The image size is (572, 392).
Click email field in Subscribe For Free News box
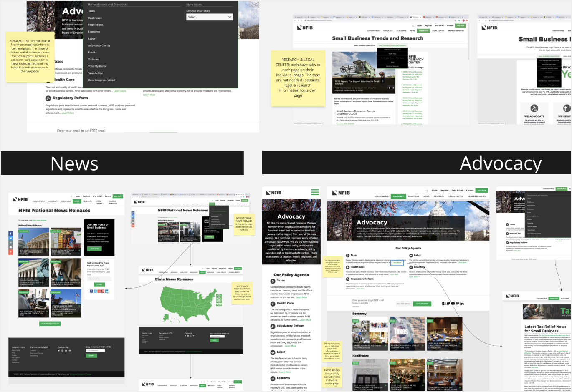pyautogui.click(x=99, y=279)
